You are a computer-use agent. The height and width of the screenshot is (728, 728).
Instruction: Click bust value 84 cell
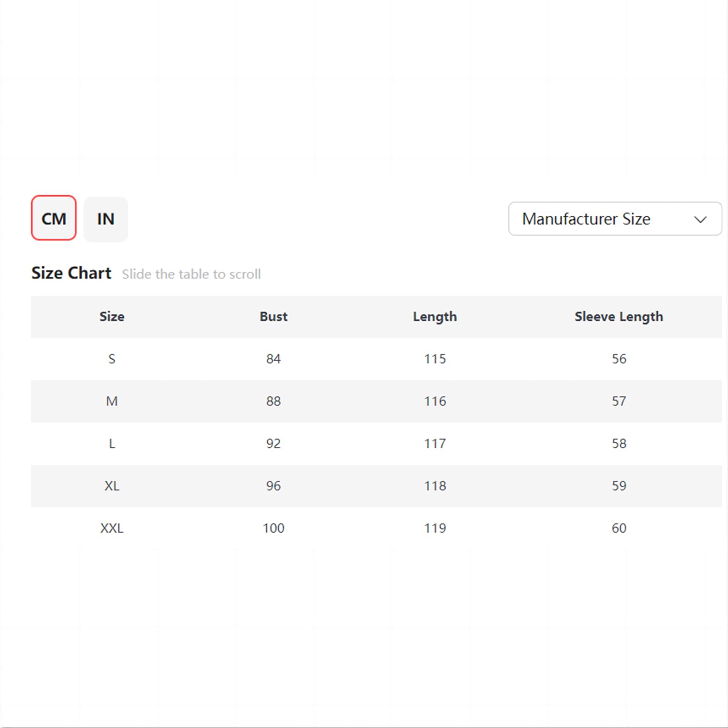coord(273,359)
